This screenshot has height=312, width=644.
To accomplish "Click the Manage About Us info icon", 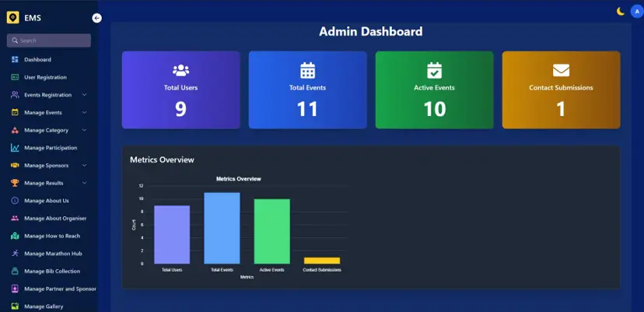I will tap(15, 201).
